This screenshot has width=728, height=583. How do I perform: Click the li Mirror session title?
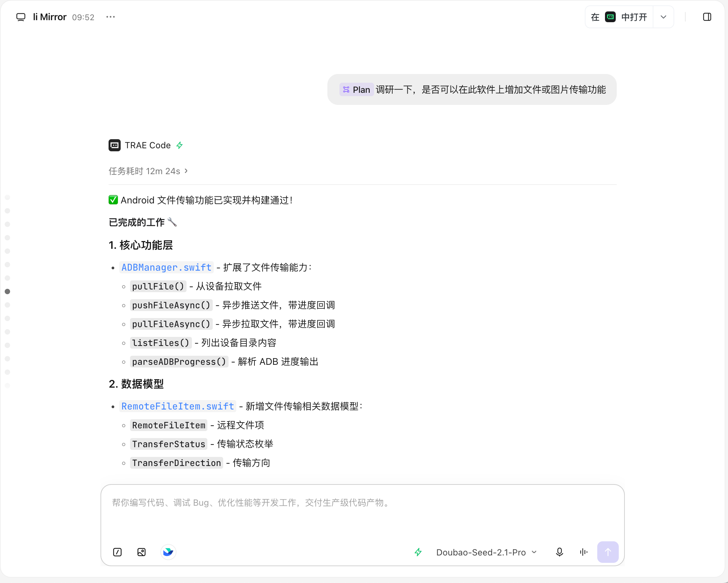tap(50, 17)
